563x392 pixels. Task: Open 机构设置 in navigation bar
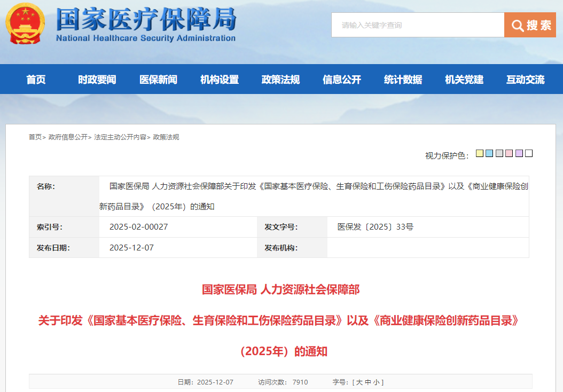[x=220, y=80]
